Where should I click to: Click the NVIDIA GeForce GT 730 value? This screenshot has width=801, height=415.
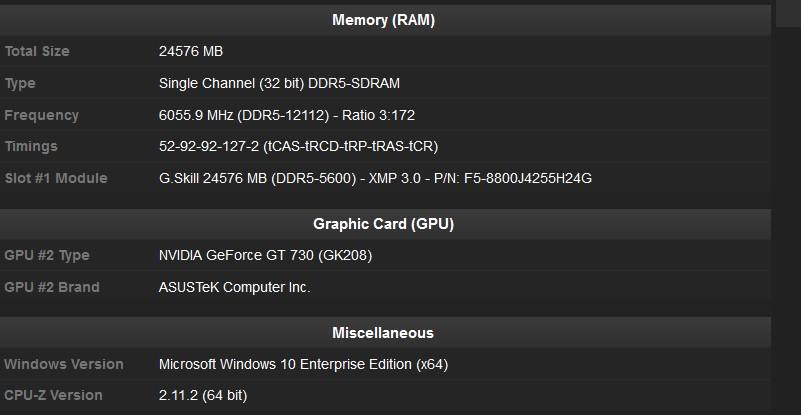[x=265, y=255]
